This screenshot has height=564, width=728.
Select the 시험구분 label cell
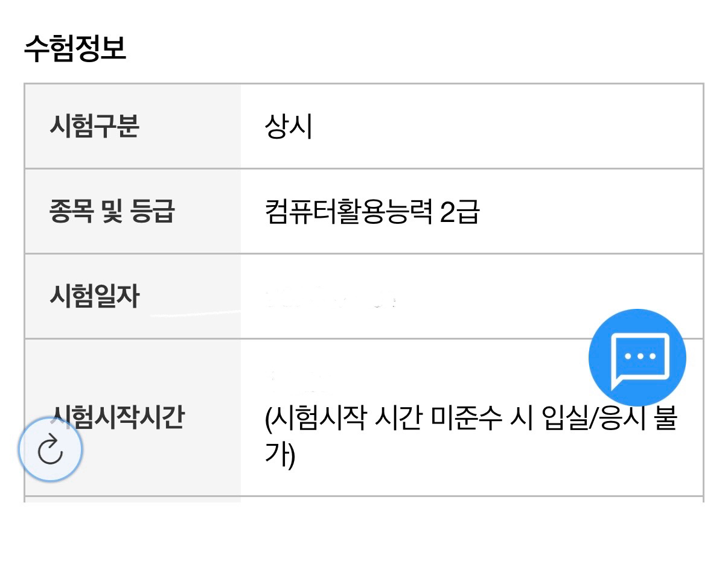[95, 127]
